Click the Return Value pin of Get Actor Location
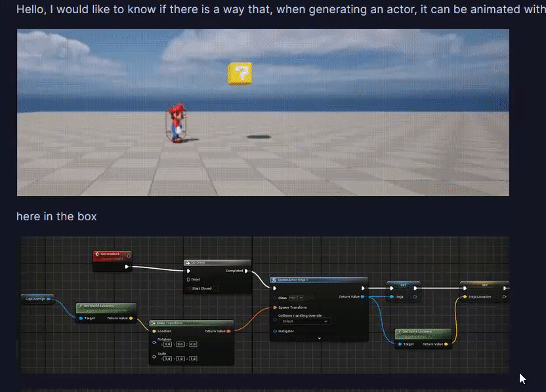This screenshot has width=546, height=392. (x=446, y=344)
